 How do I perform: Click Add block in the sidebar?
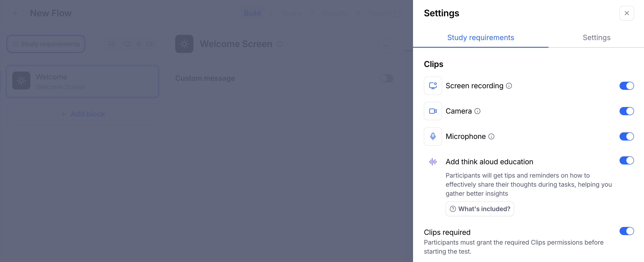click(x=82, y=114)
